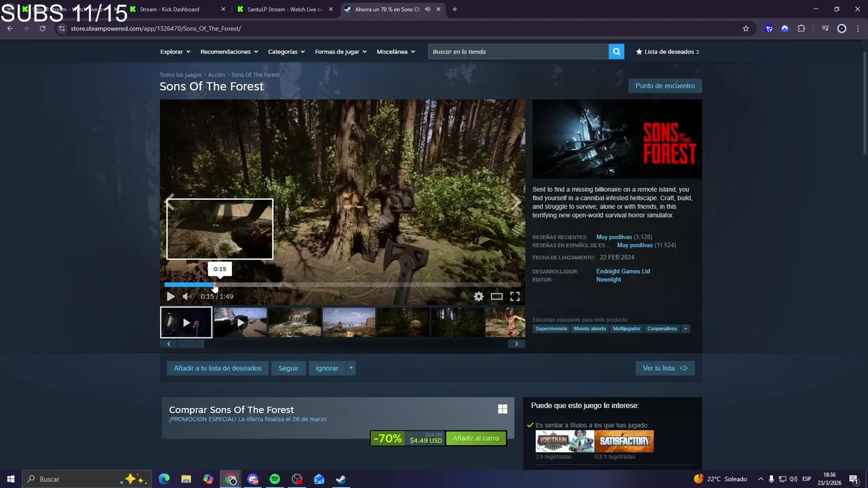Open Endnight Games Ltd developer link
This screenshot has width=868, height=488.
(623, 271)
